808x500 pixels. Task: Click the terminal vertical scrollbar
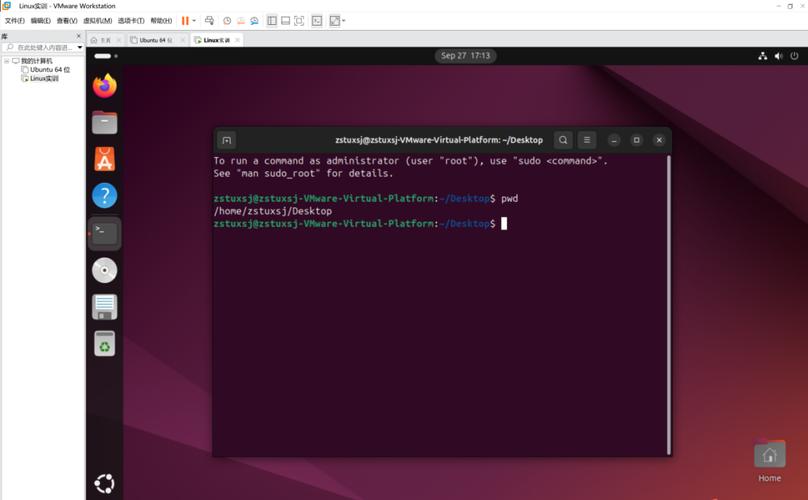669,304
